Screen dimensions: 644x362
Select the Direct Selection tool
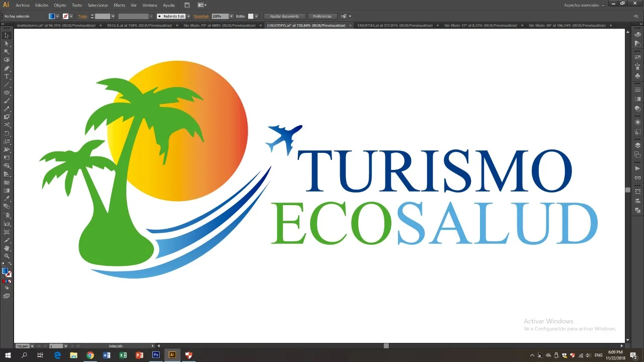coord(7,44)
